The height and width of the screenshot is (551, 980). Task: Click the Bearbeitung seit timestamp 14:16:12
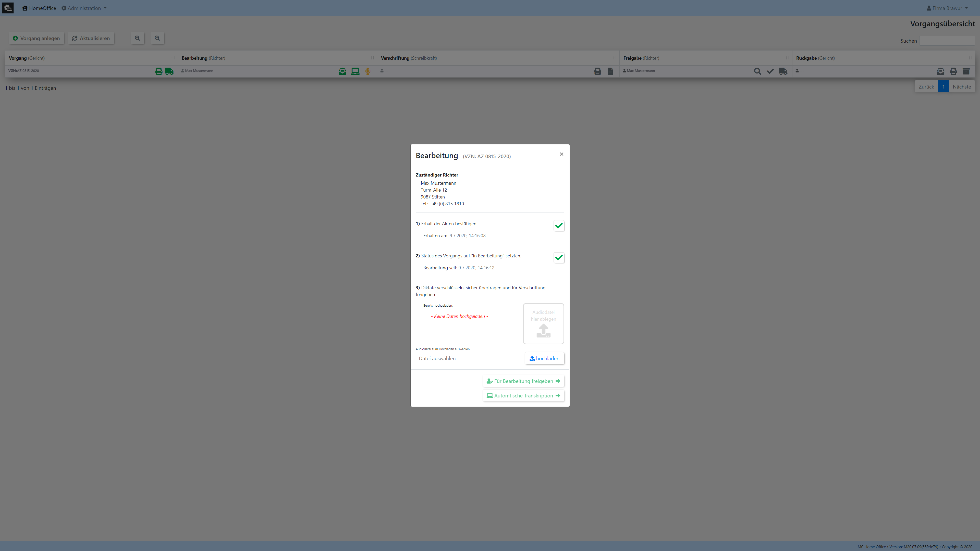pyautogui.click(x=476, y=268)
